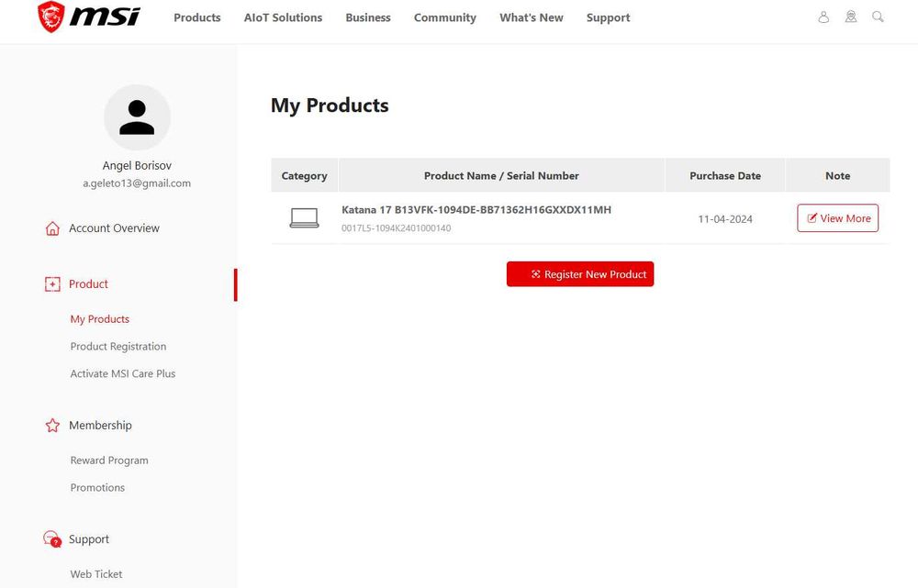Image resolution: width=918 pixels, height=588 pixels.
Task: Click the Product section icon in sidebar
Action: point(52,284)
